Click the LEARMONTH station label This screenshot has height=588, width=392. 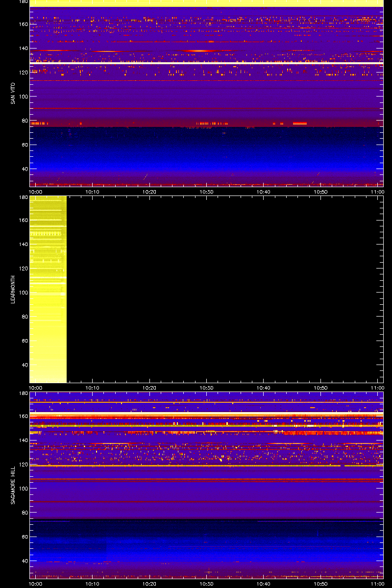13,289
